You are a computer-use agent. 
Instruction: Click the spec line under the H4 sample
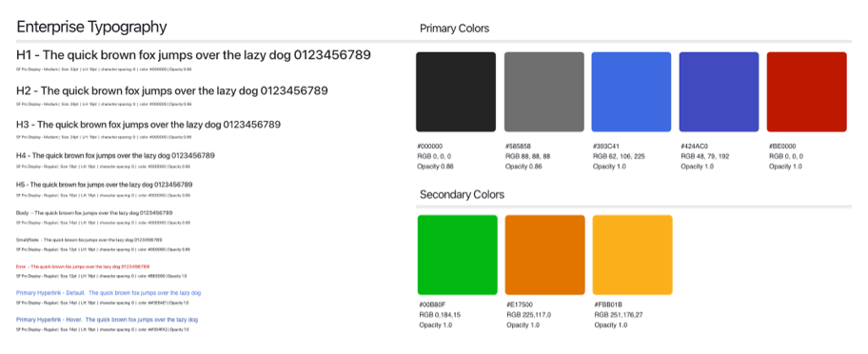(x=104, y=167)
